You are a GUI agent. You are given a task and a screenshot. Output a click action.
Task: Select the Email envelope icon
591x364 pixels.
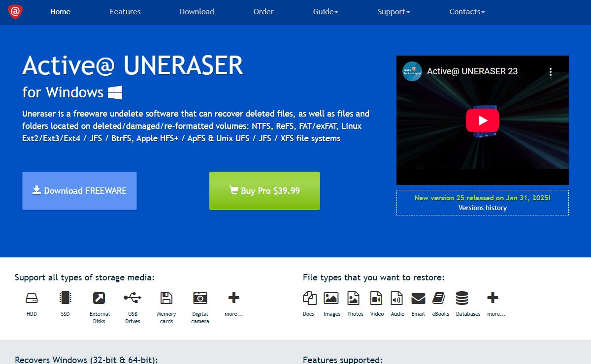point(418,298)
